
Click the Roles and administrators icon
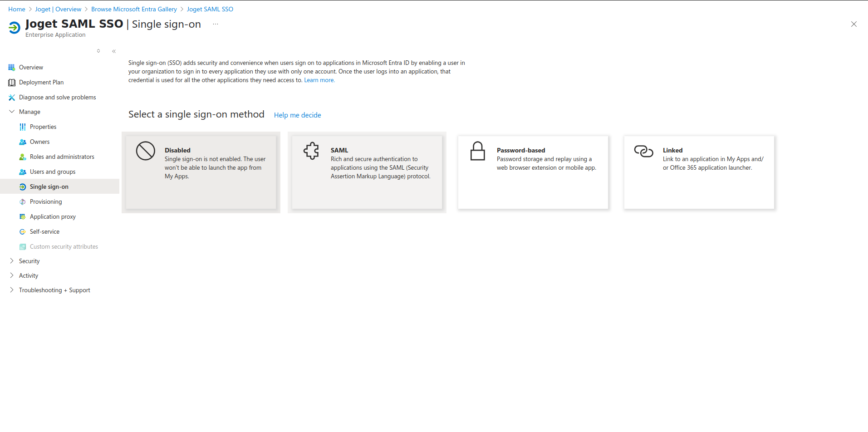(23, 157)
